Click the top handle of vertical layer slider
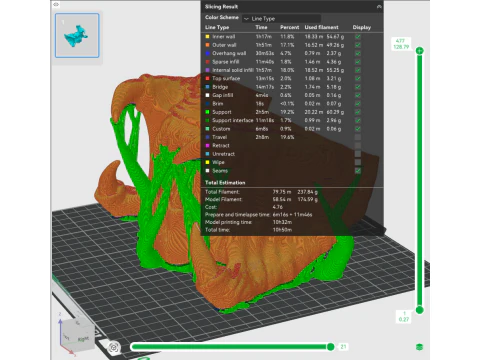Viewport: 480px width, 360px height. click(x=420, y=51)
